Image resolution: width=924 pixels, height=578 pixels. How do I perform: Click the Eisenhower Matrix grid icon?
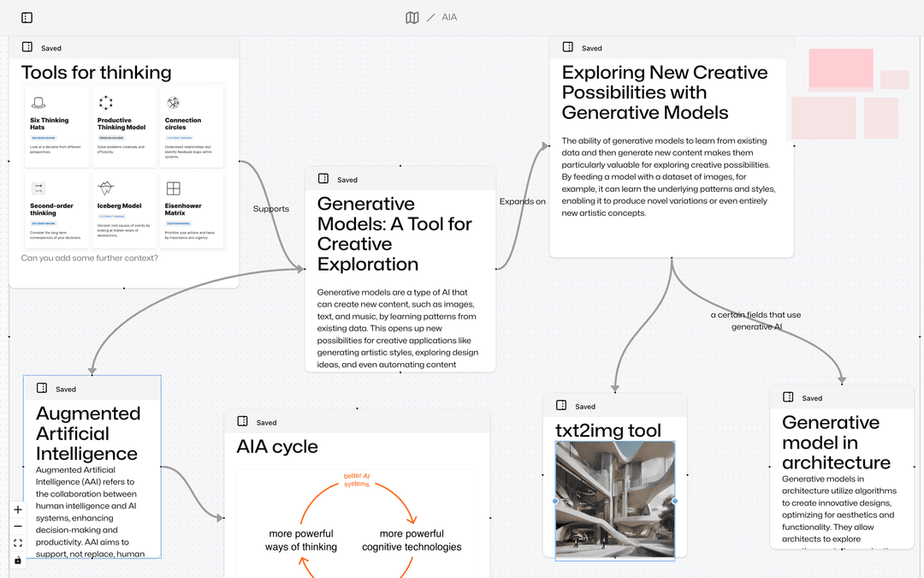point(173,188)
